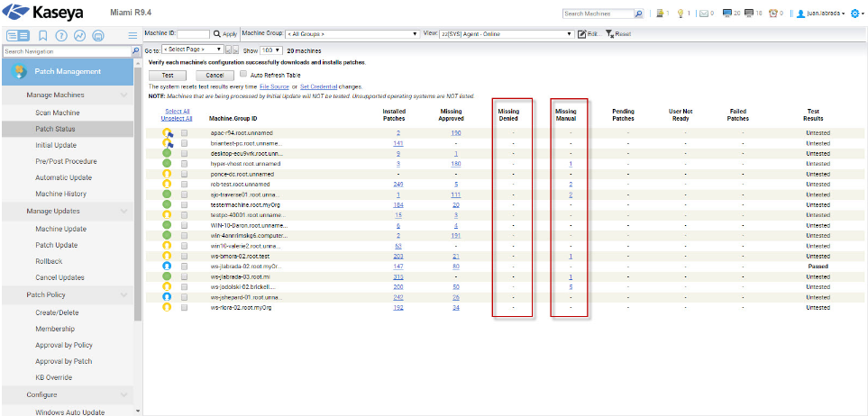Open the alarm clock icon showing 0
Image resolution: width=868 pixels, height=416 pixels.
773,14
